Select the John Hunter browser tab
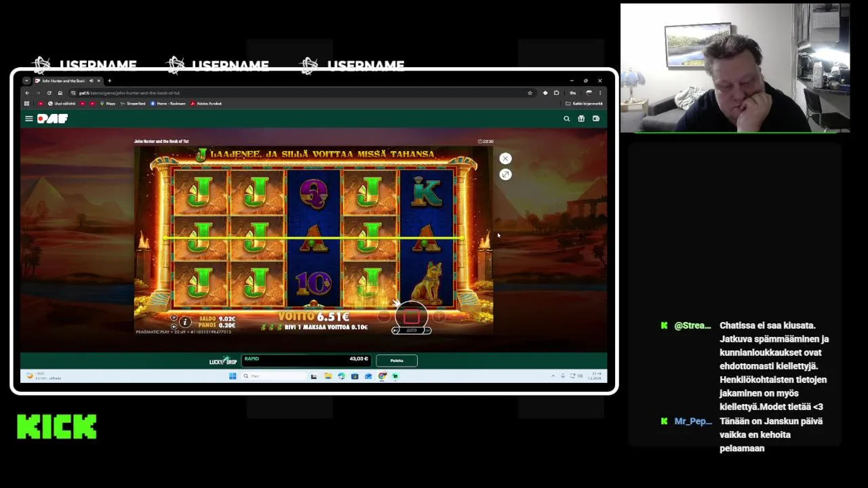 point(66,81)
